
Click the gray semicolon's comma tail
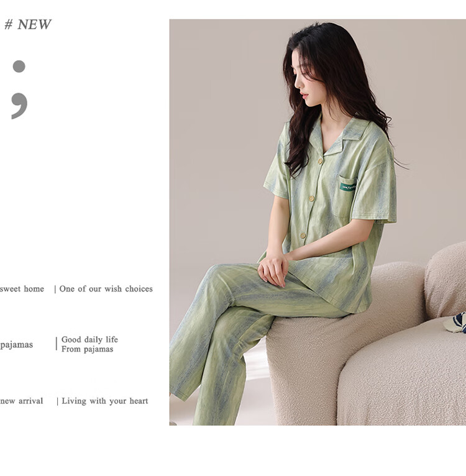point(19,106)
